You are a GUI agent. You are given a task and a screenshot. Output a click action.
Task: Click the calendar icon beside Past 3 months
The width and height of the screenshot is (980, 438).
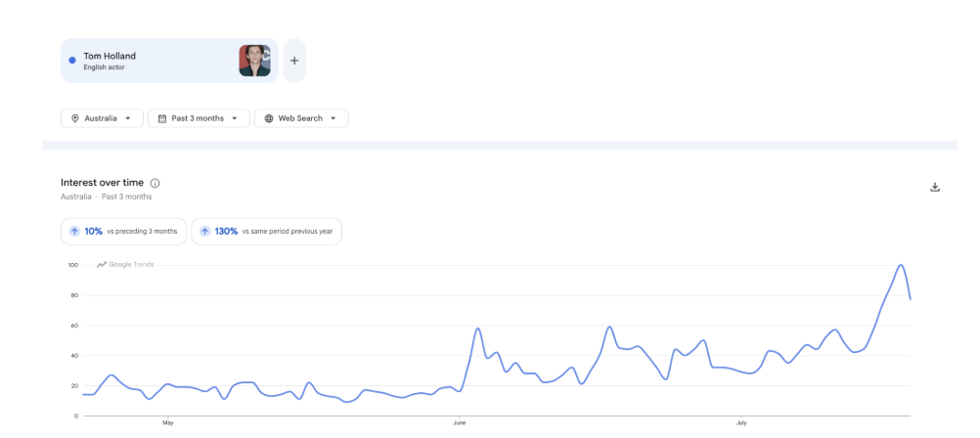[162, 118]
